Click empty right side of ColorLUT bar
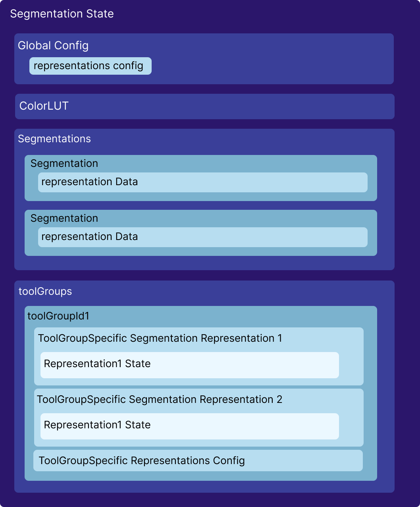 (x=278, y=106)
